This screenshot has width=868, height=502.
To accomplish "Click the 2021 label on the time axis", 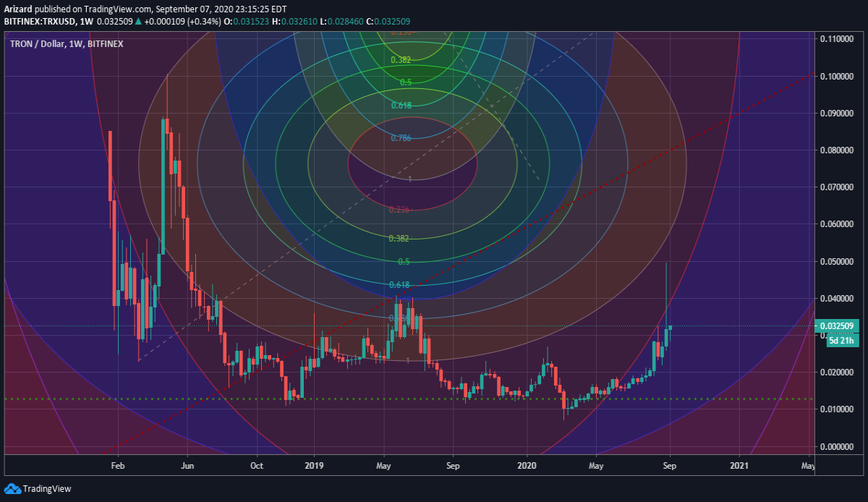I will (739, 466).
